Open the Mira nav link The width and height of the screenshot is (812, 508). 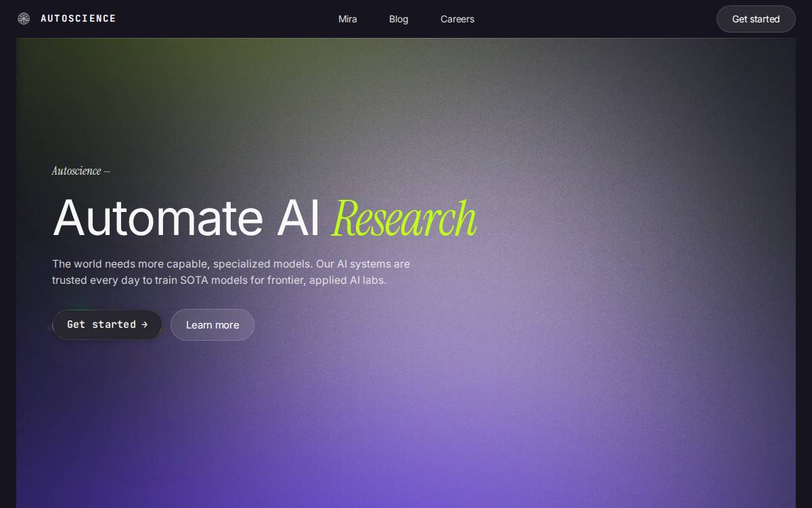coord(348,19)
